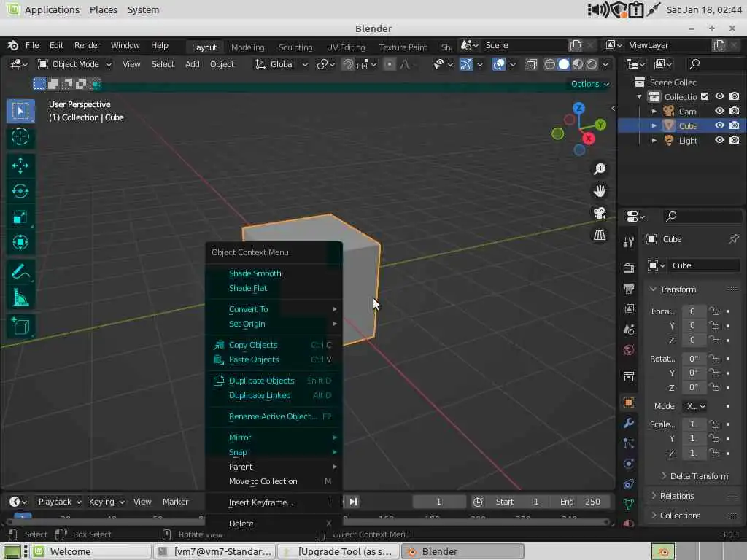
Task: Open the Add menu in viewport header
Action: [x=192, y=64]
